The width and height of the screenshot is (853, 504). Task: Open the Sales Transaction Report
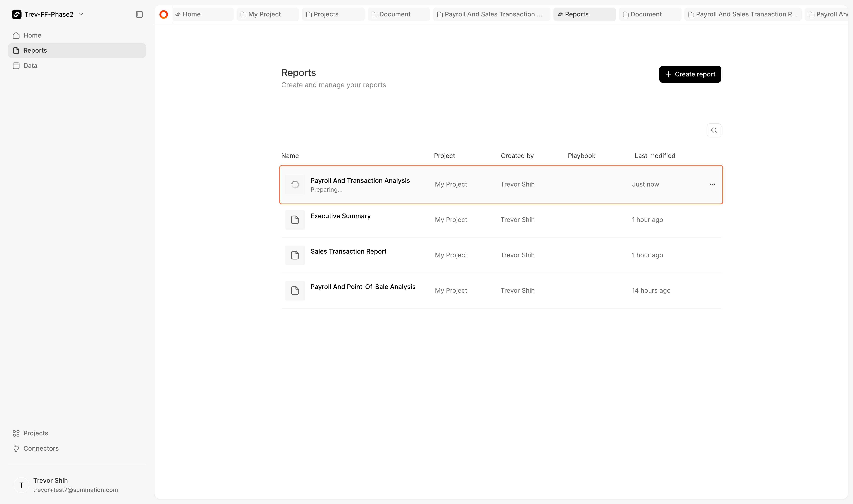[x=501, y=255]
